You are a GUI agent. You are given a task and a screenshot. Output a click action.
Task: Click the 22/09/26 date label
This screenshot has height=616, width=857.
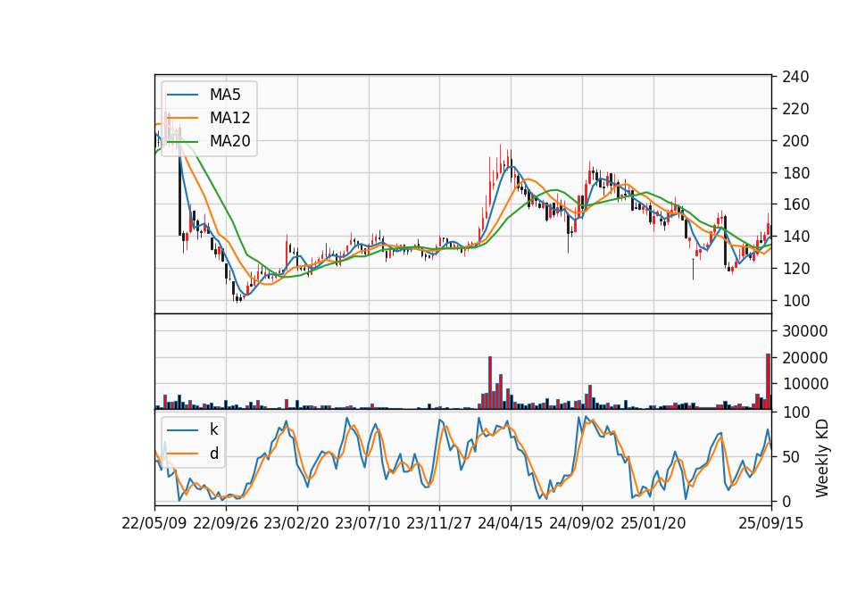click(x=226, y=523)
